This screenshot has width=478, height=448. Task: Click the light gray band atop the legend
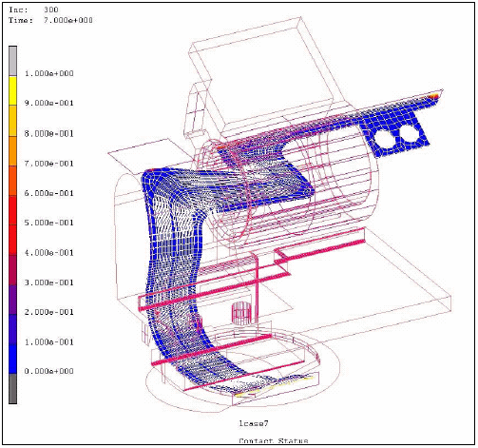coord(12,61)
